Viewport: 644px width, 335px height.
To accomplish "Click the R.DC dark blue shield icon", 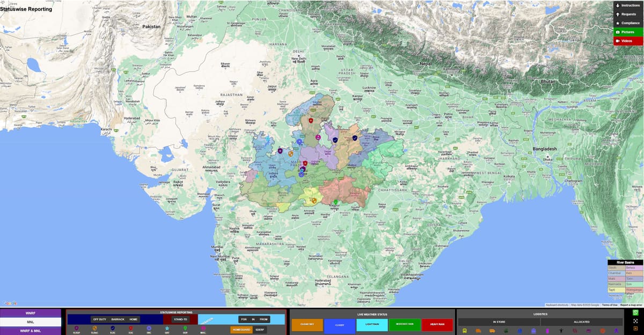I will (113, 327).
